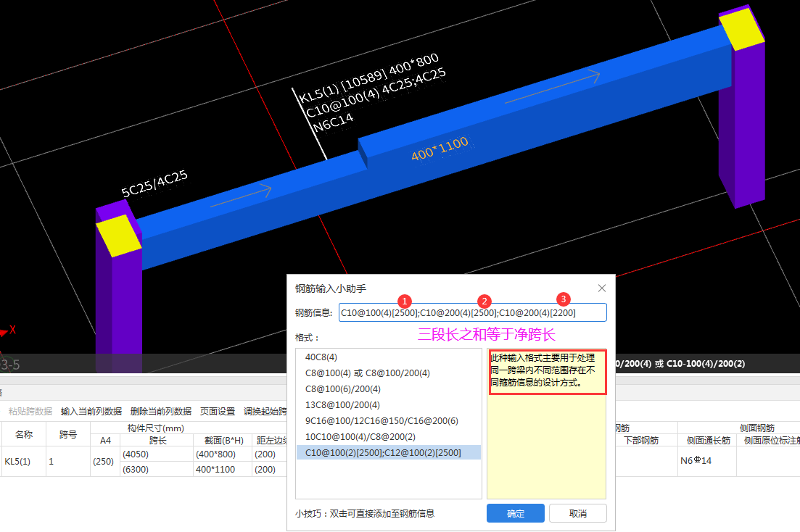Click the 5C25/4C25 support rebar label
800x532 pixels.
(154, 183)
